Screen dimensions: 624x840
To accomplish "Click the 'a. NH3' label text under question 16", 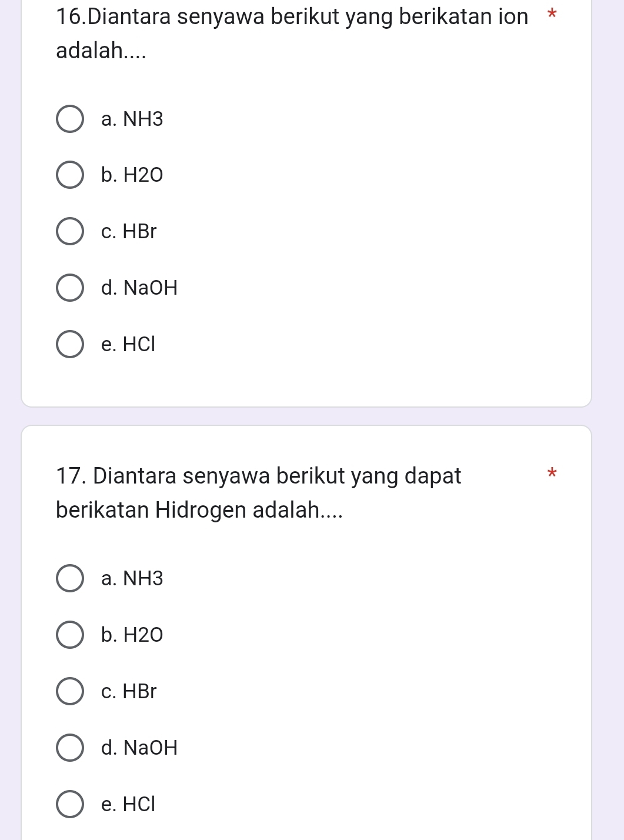I will click(x=132, y=119).
